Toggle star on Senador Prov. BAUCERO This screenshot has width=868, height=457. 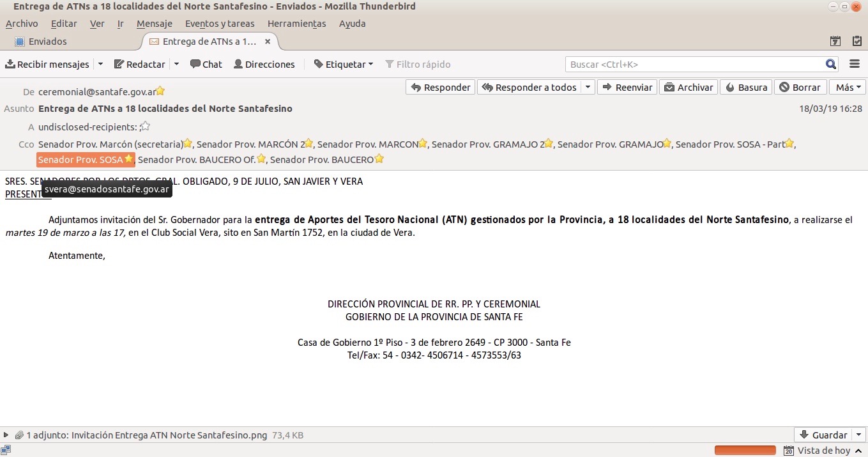coord(379,159)
